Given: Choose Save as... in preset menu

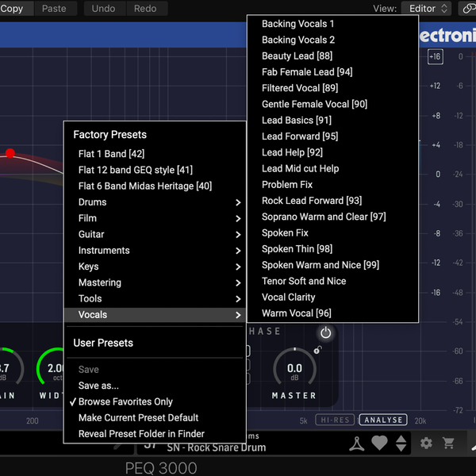Looking at the screenshot, I should pos(155,386).
